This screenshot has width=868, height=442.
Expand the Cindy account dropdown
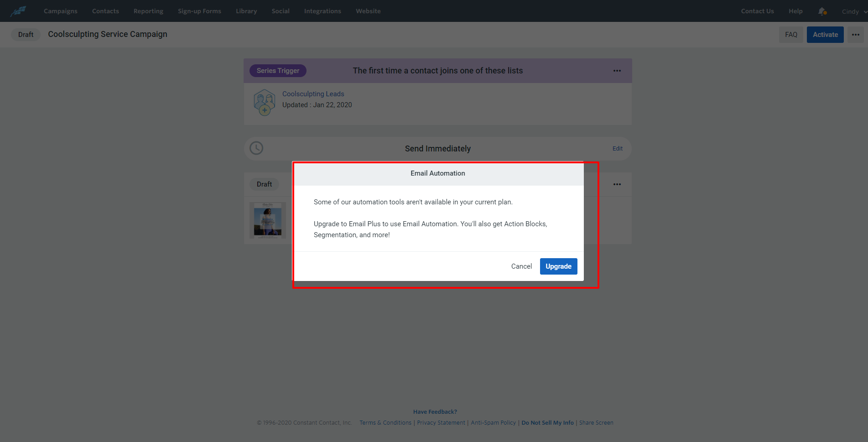tap(854, 11)
